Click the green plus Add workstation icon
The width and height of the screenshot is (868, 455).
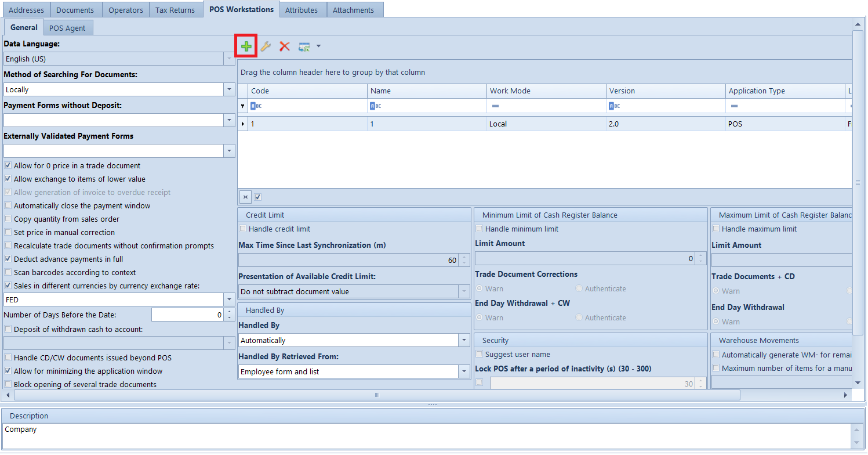point(246,46)
